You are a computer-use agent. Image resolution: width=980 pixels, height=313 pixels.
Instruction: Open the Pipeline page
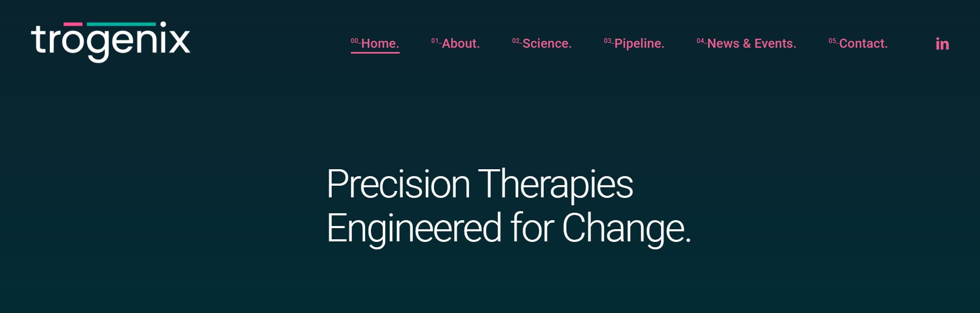[x=639, y=44]
